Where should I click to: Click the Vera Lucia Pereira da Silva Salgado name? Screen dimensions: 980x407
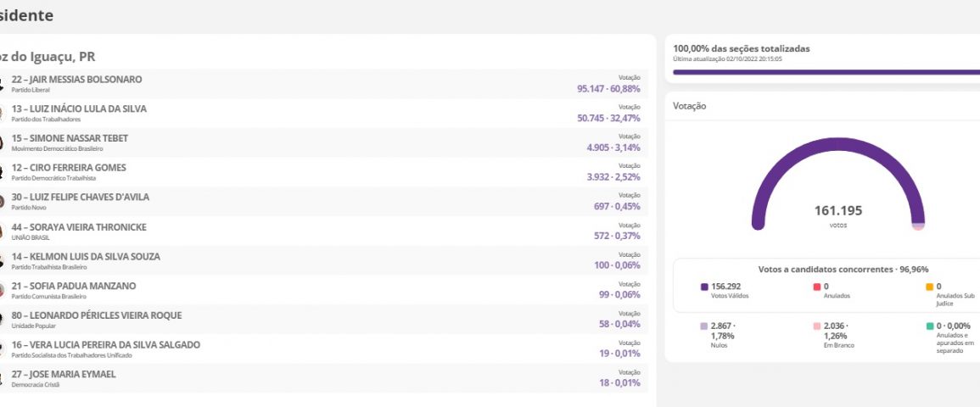click(105, 345)
